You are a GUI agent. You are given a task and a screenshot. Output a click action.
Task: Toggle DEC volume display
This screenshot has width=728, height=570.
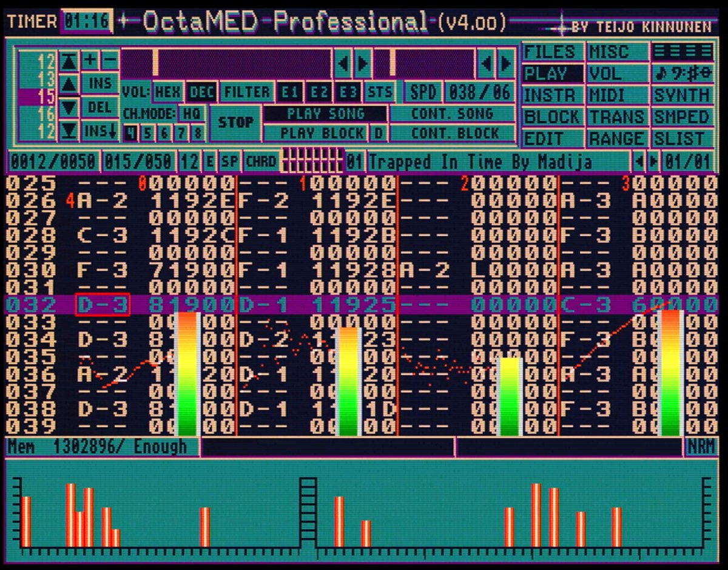(x=200, y=92)
